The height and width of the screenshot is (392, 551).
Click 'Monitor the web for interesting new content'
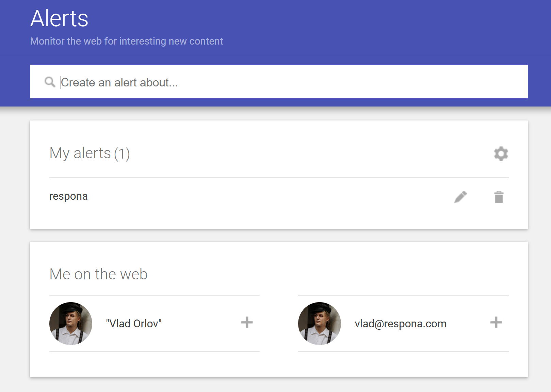(x=127, y=41)
